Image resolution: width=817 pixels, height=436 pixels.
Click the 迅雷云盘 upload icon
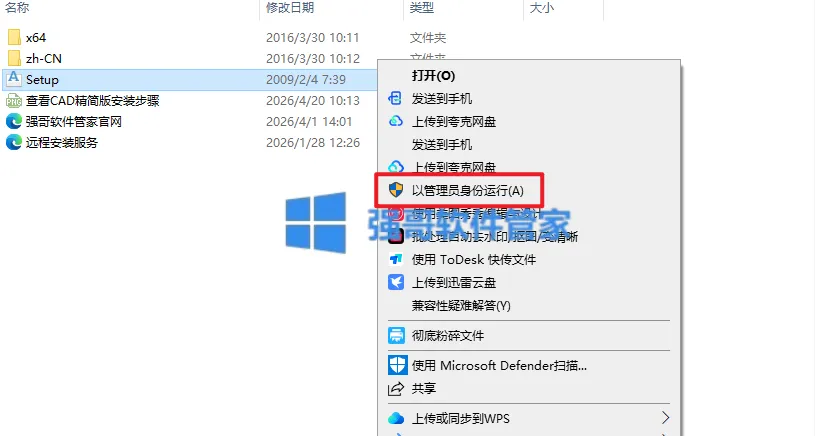396,282
